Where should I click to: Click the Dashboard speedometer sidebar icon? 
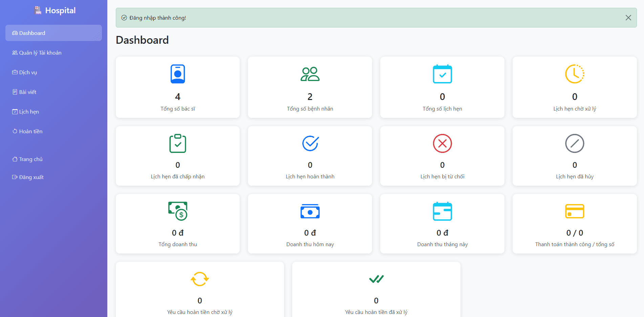tap(15, 33)
